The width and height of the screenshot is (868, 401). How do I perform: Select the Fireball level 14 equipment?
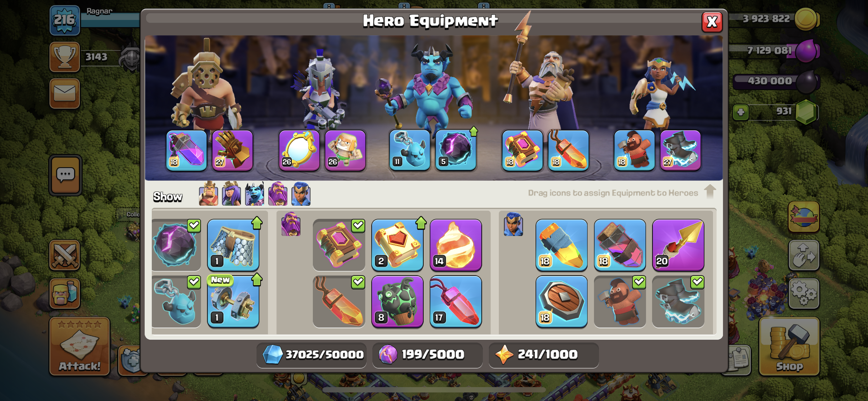coord(456,245)
